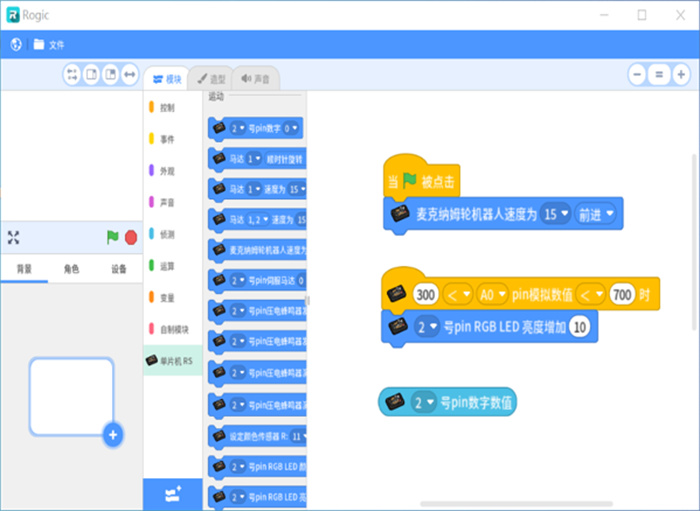Expand the A0 pin dropdown
This screenshot has width=700, height=511.
tap(493, 293)
